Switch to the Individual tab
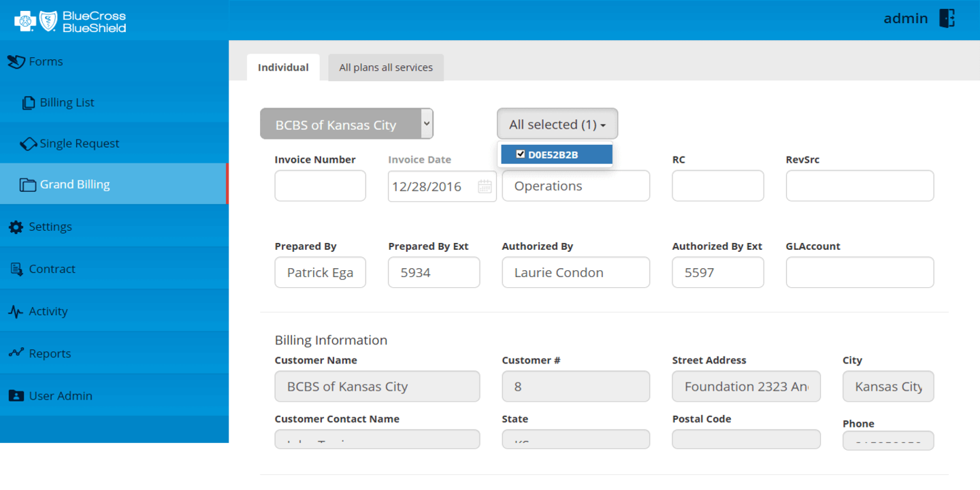Image resolution: width=980 pixels, height=490 pixels. tap(283, 67)
